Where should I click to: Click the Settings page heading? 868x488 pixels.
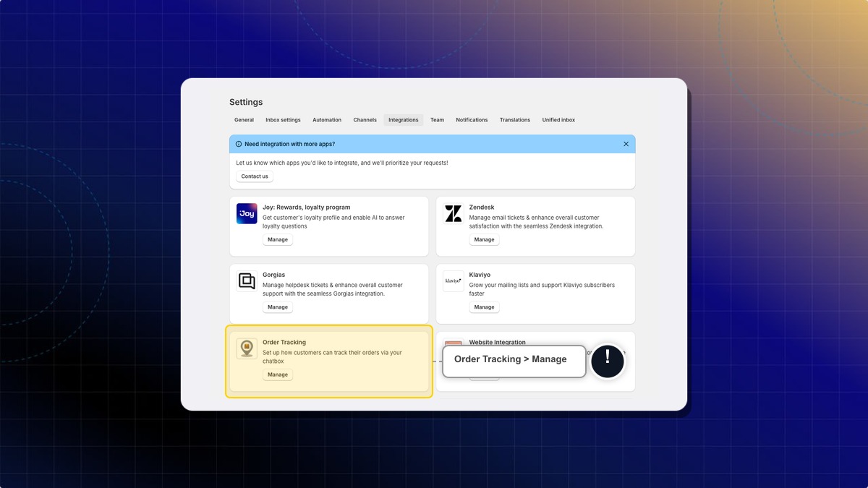pos(246,102)
